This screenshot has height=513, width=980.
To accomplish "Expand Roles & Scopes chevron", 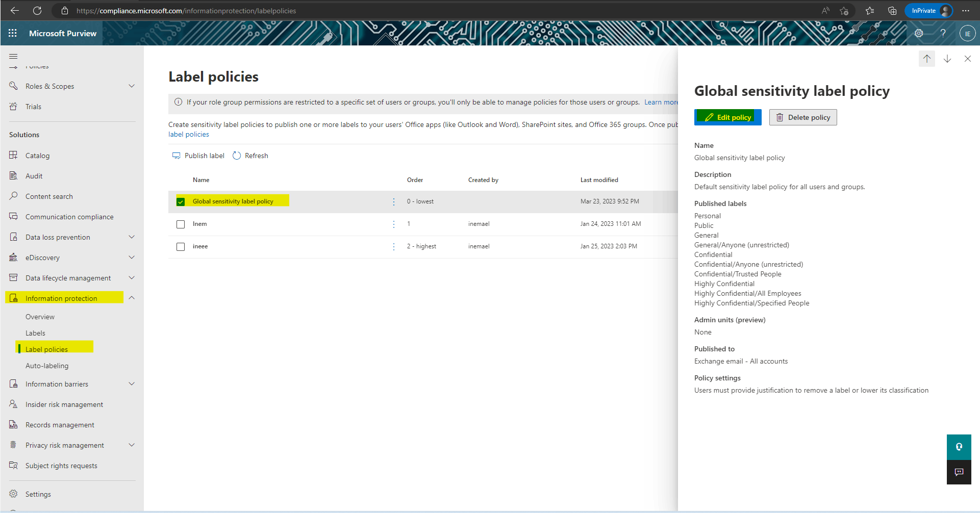I will (132, 86).
